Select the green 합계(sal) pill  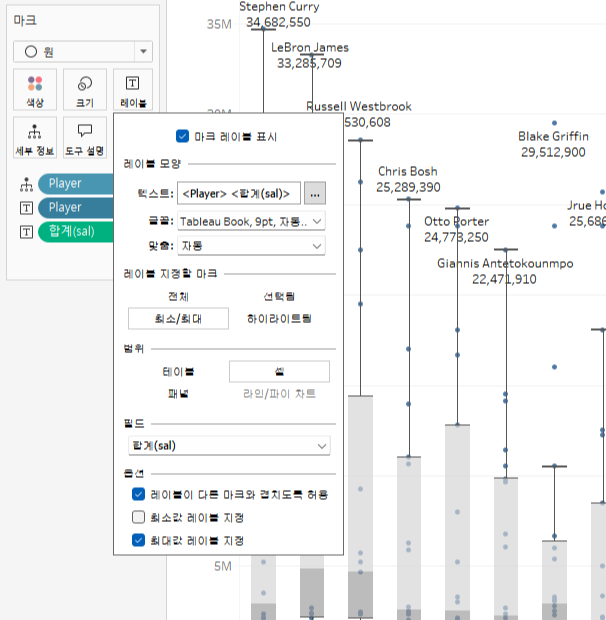[x=76, y=232]
